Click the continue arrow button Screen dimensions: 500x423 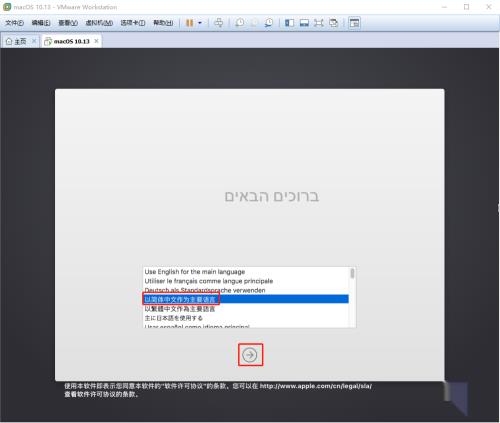[250, 355]
